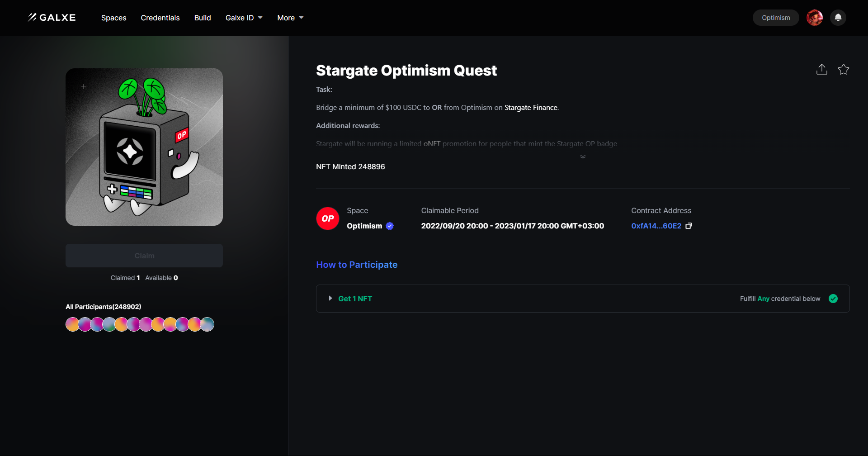Click the verified badge beside Optimism

390,226
